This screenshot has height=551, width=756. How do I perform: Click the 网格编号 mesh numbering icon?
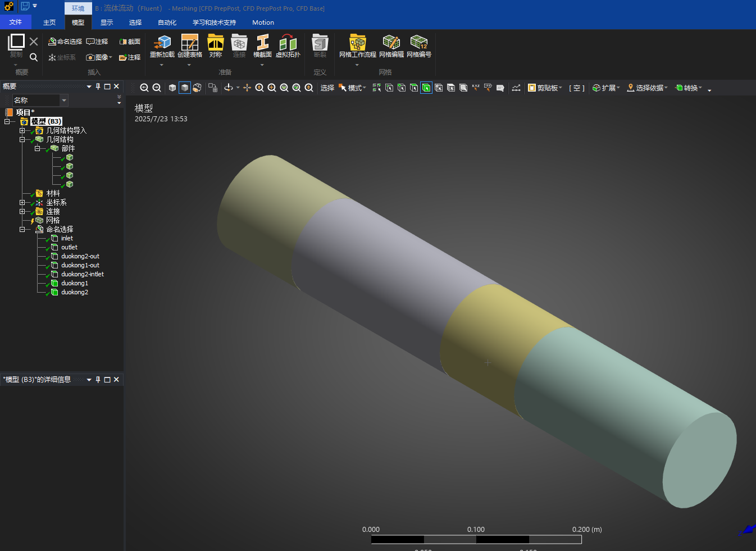pos(418,45)
